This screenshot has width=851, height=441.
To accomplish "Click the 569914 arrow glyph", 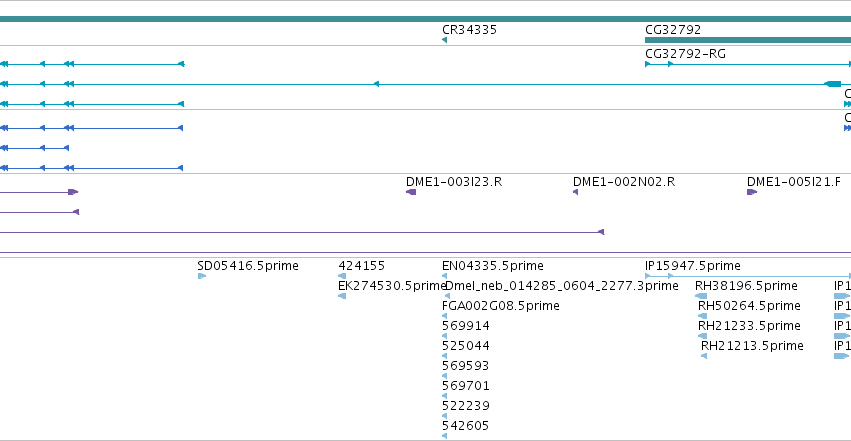I will pos(444,336).
